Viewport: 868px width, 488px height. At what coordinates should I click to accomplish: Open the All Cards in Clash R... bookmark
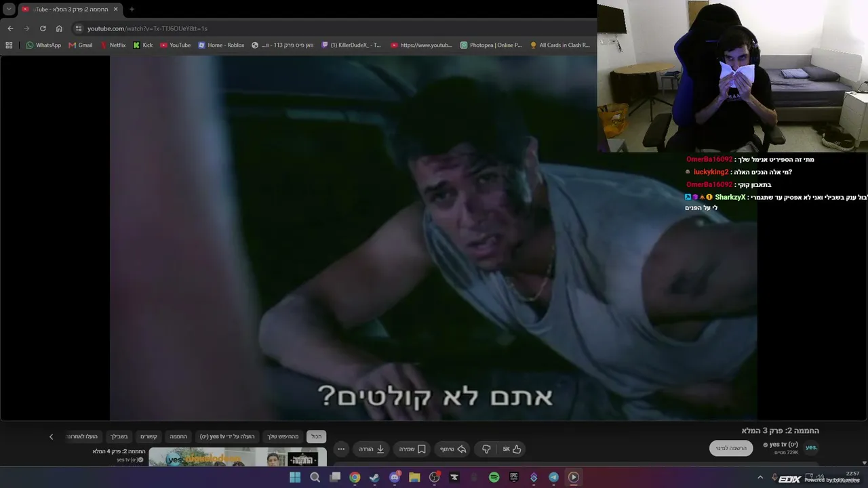point(560,45)
